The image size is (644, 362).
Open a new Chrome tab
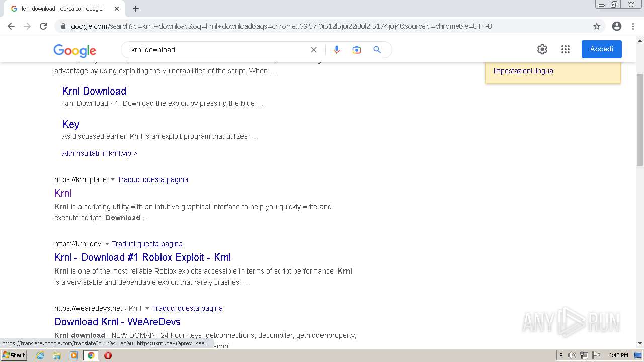136,9
